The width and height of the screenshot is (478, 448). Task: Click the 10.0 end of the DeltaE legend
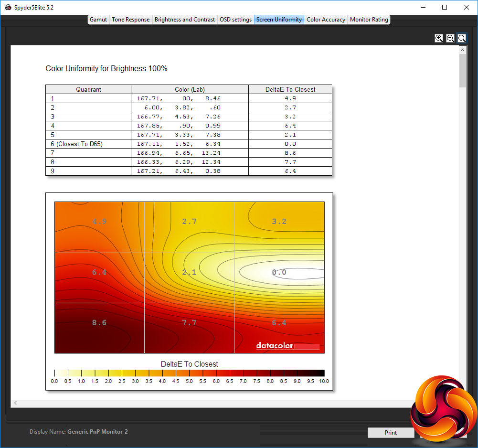(324, 381)
